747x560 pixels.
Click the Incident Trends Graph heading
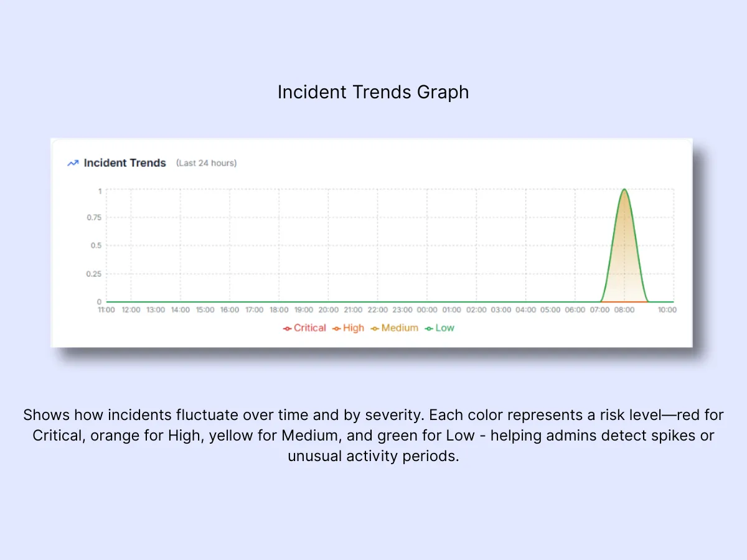(373, 91)
